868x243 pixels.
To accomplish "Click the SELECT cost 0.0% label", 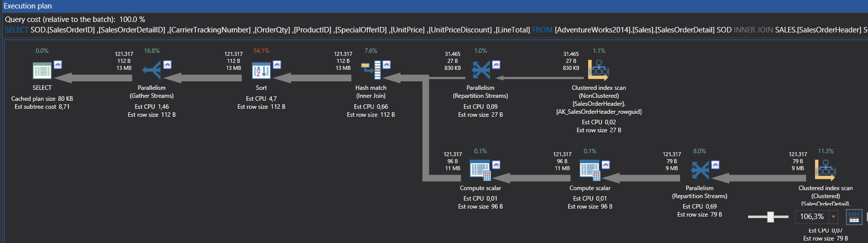I will pyautogui.click(x=42, y=51).
